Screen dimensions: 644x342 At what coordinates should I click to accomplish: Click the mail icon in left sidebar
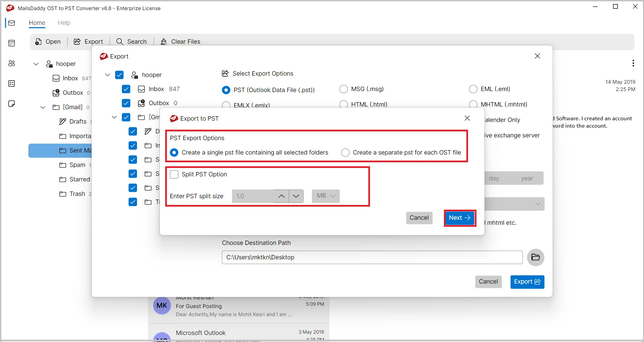pyautogui.click(x=12, y=23)
